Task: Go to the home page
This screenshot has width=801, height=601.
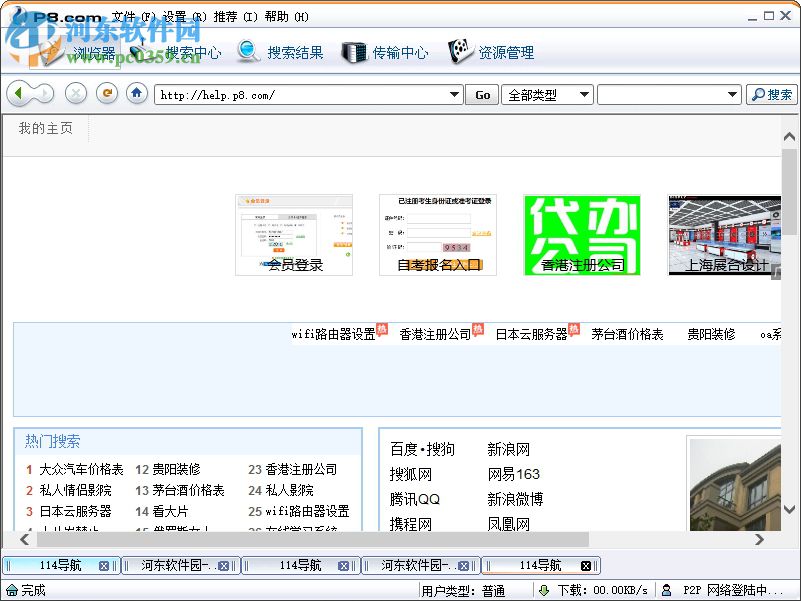Action: coord(136,94)
